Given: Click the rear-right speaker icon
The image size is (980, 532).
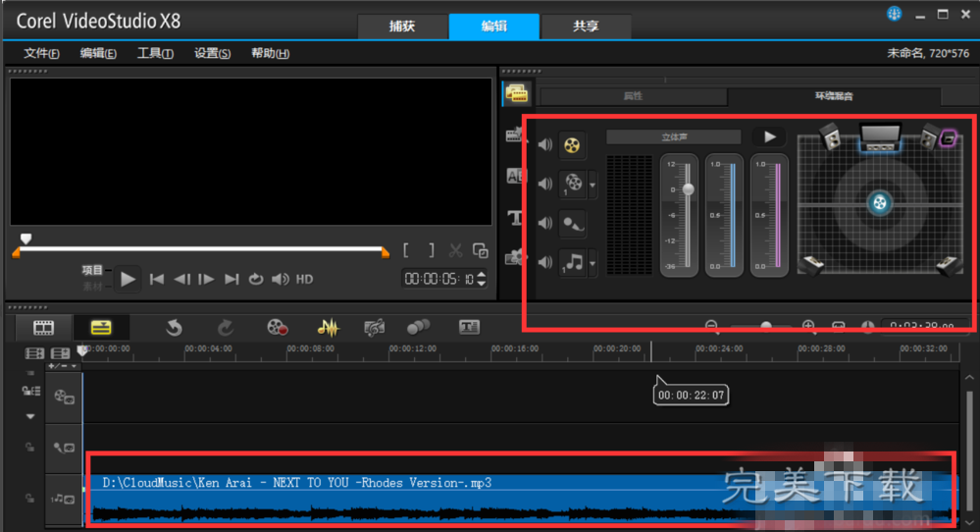Looking at the screenshot, I should click(948, 264).
